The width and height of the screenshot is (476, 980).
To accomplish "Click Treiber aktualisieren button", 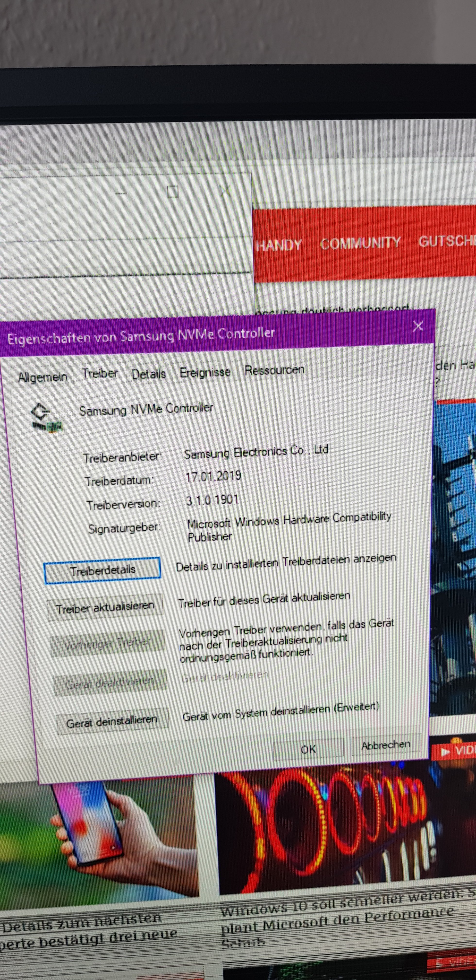I will coord(105,608).
